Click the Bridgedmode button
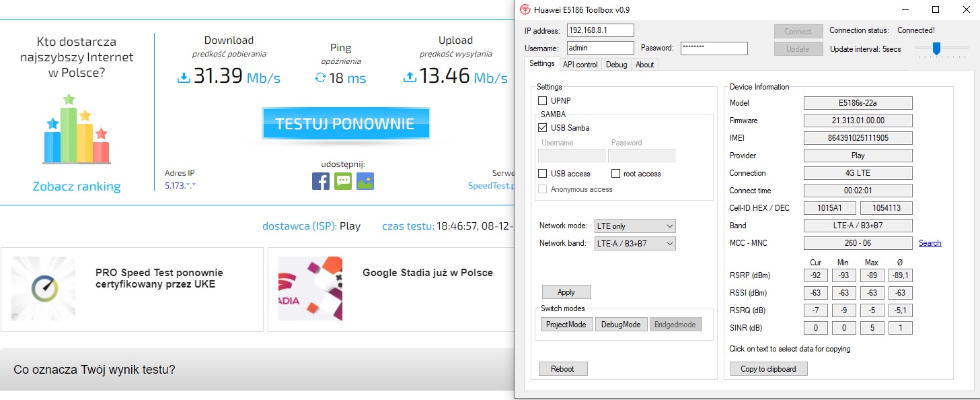 (x=676, y=325)
